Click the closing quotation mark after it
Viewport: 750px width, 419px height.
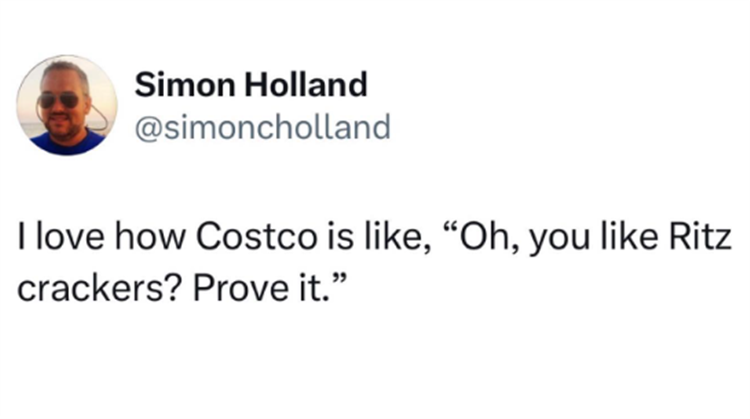(x=337, y=281)
